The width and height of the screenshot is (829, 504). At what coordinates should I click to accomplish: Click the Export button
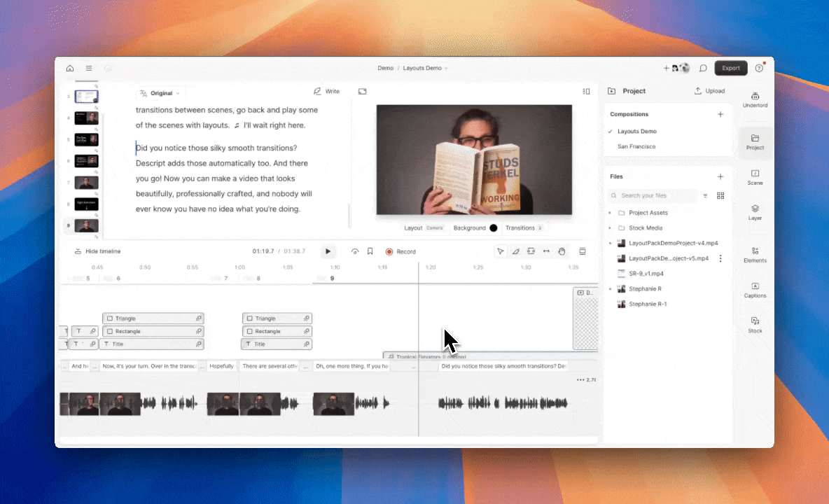(731, 68)
